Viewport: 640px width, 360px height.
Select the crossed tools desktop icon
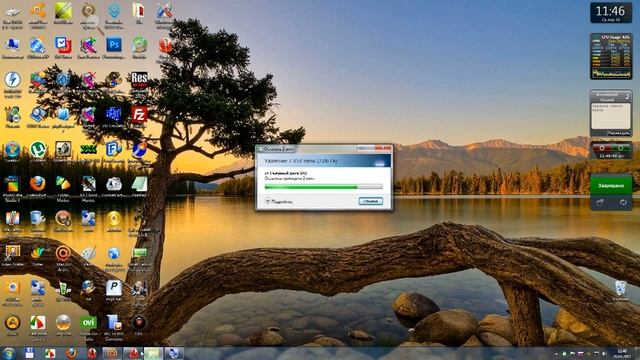(x=164, y=11)
